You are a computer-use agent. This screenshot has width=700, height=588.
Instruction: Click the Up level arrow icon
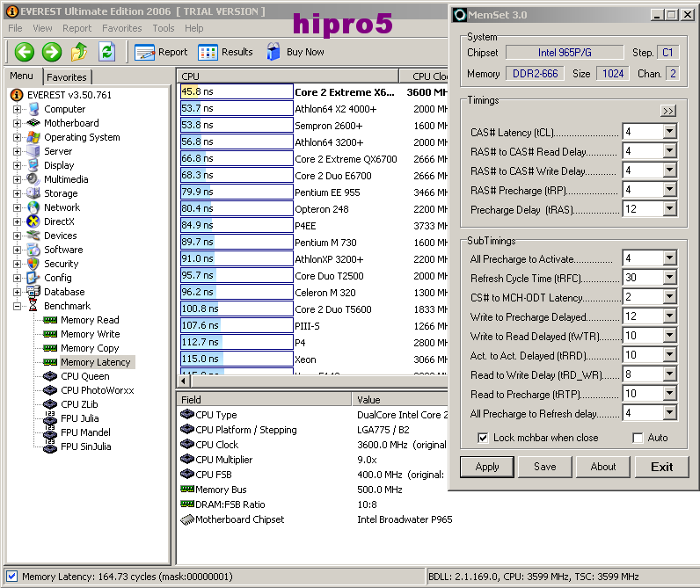[x=79, y=52]
